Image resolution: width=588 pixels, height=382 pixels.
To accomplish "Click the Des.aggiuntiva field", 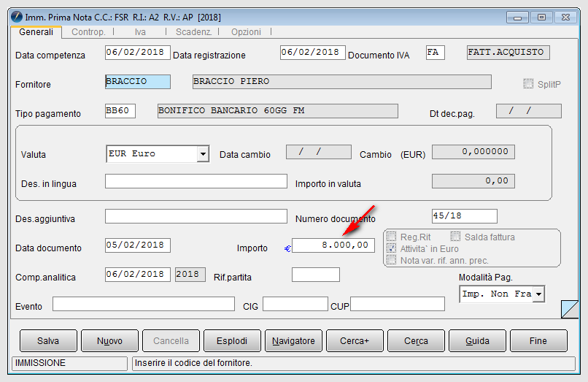I will (x=196, y=216).
